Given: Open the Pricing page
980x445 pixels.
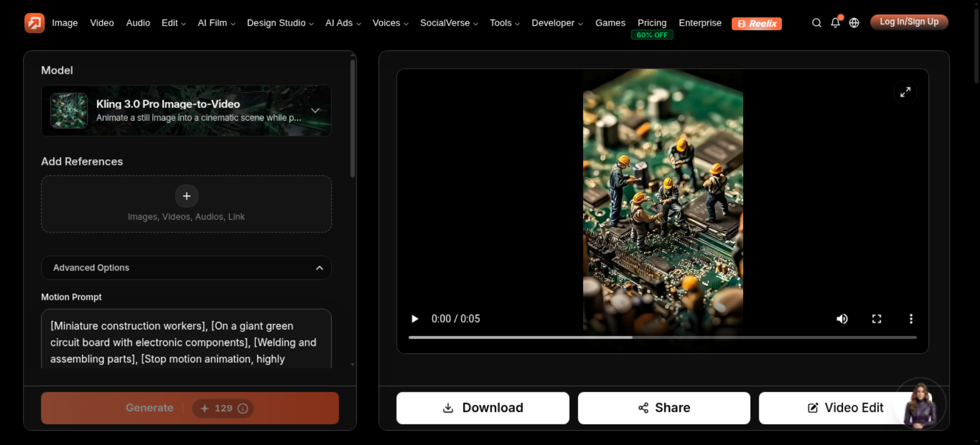Looking at the screenshot, I should click(652, 23).
